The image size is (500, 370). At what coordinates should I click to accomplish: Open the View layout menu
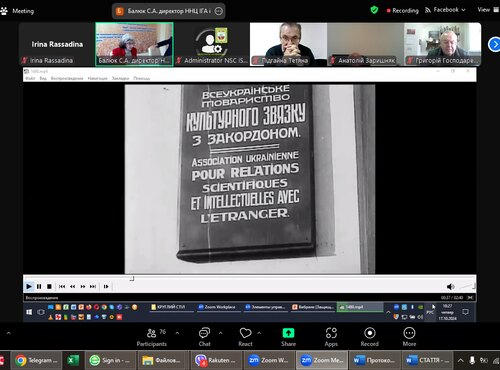[488, 10]
